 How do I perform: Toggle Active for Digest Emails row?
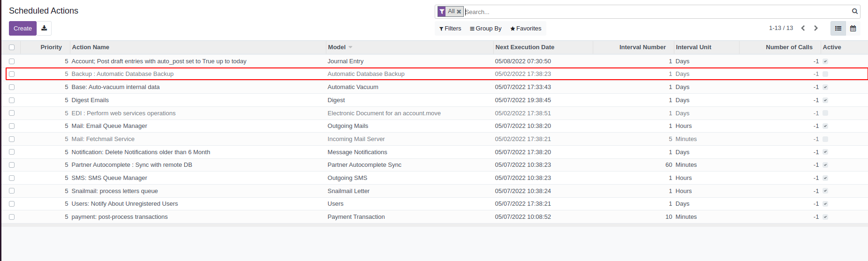click(x=825, y=100)
